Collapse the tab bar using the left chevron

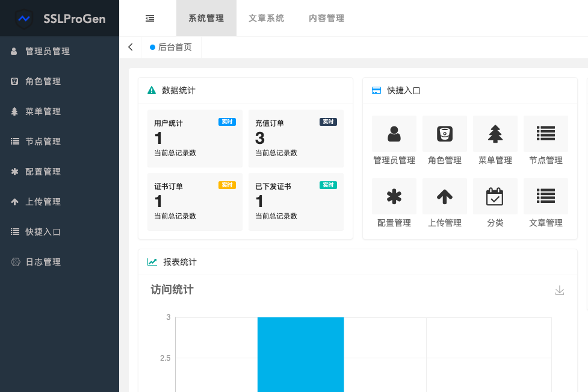130,46
